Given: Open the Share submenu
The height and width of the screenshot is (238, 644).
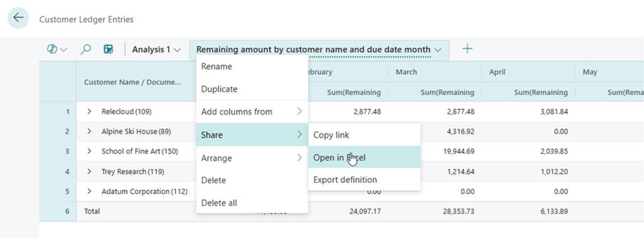Looking at the screenshot, I should 252,134.
